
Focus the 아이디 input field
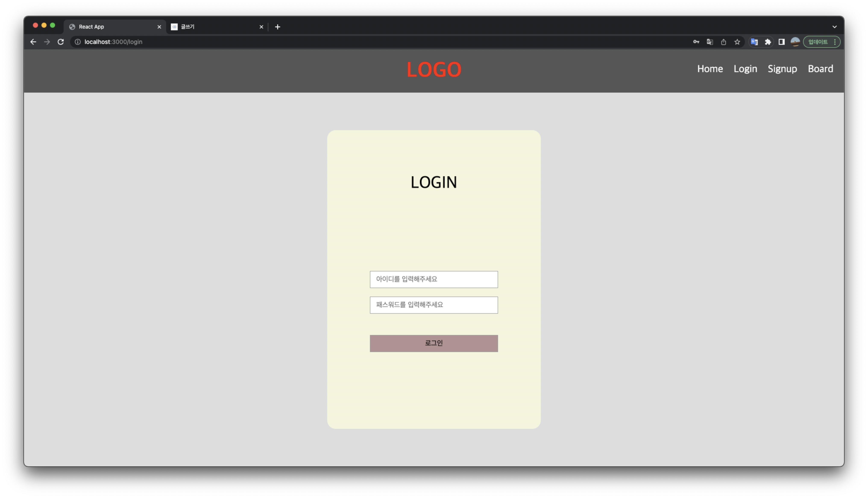click(x=433, y=279)
